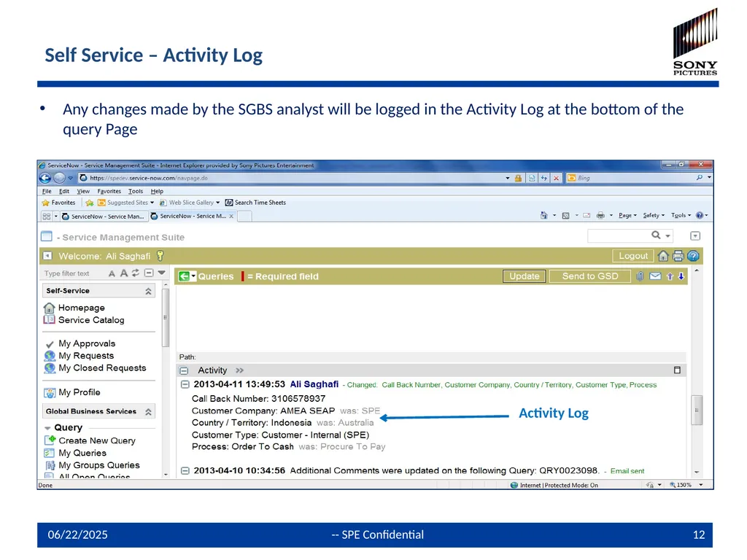Open Suggested Sites dropdown

pyautogui.click(x=152, y=203)
